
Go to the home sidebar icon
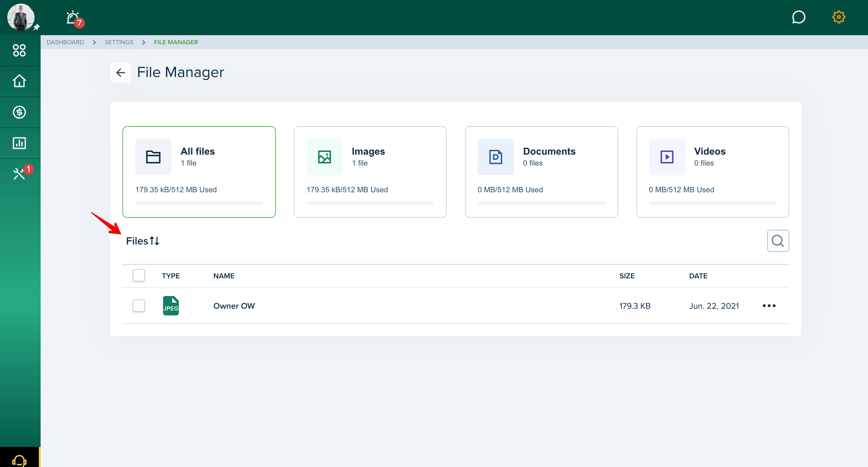(19, 81)
